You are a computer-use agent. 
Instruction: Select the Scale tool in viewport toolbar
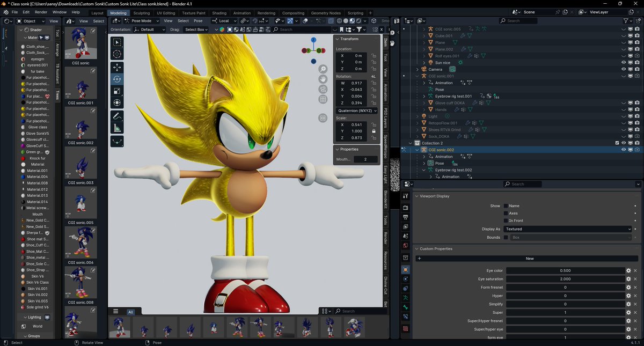[117, 91]
